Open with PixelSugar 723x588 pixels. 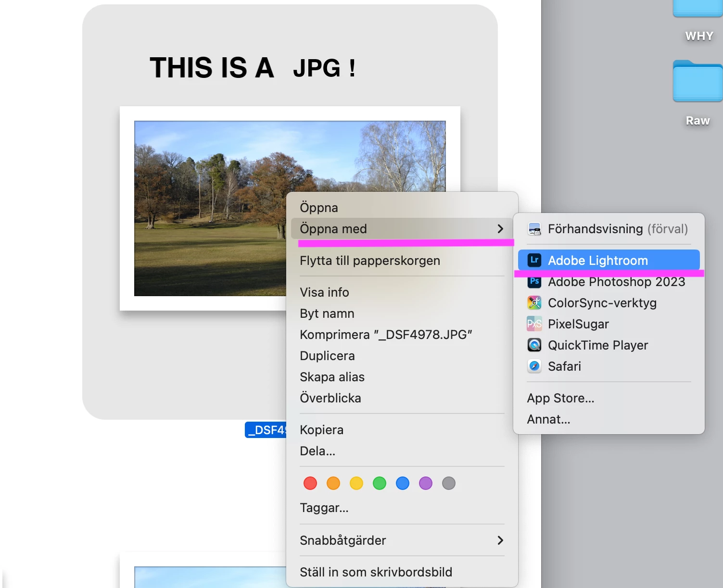click(x=609, y=324)
